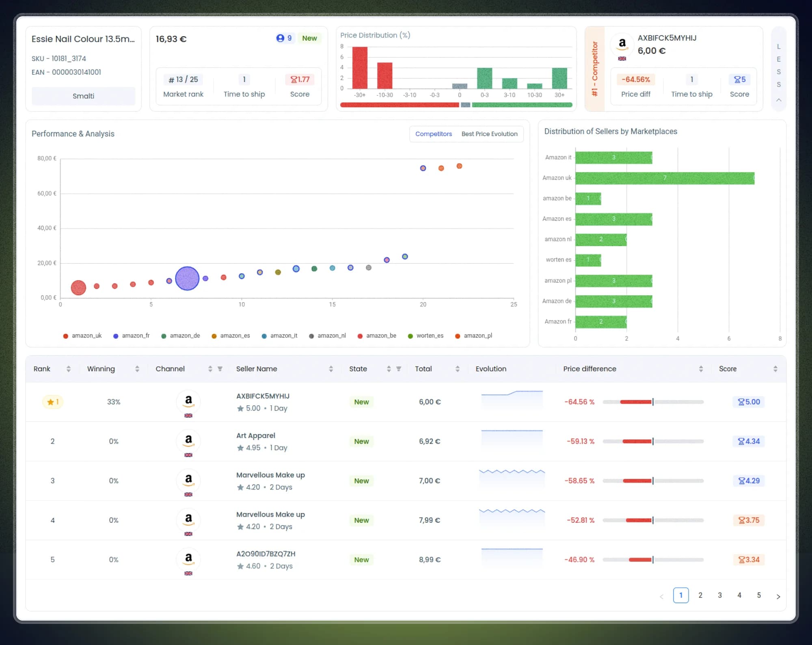Toggle amazon_pl legend series
Viewport: 812px width, 645px height.
tap(474, 335)
